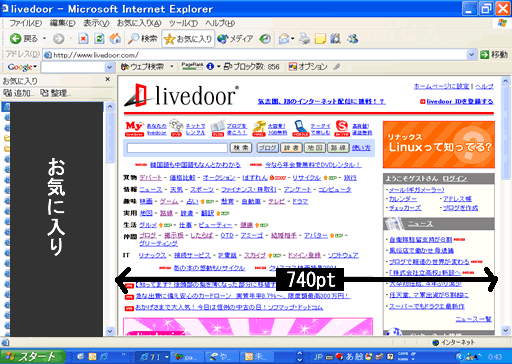Screen dimensions: 512x364
Task: Click 整理 in the favorites panel
Action: (55, 93)
